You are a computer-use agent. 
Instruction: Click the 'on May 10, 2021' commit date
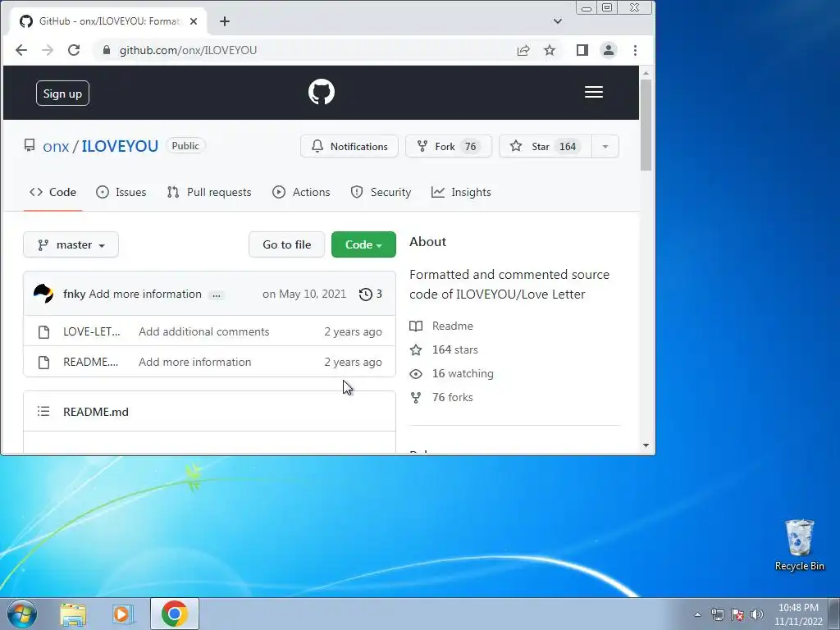point(304,294)
